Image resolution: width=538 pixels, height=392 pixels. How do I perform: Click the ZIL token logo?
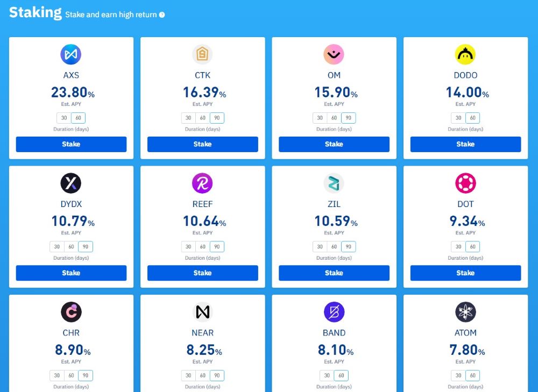(334, 183)
